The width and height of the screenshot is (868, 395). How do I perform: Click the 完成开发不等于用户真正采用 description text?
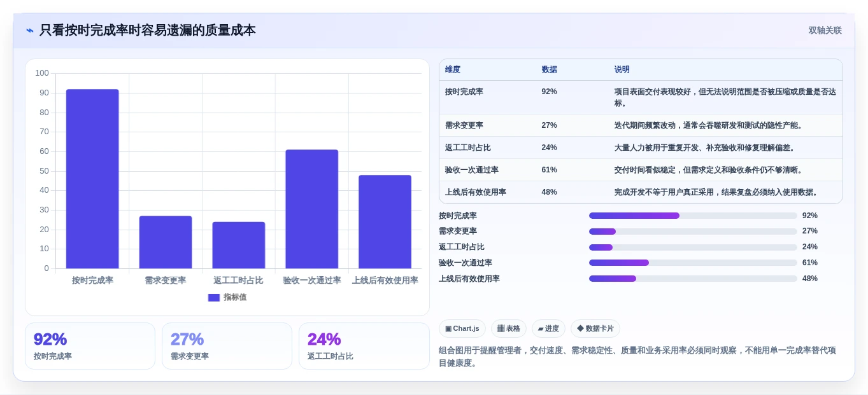716,192
